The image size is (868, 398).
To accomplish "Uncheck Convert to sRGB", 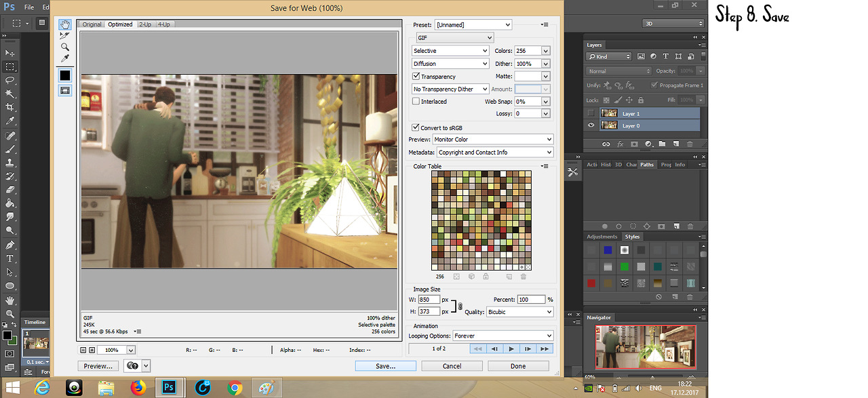I will click(416, 127).
